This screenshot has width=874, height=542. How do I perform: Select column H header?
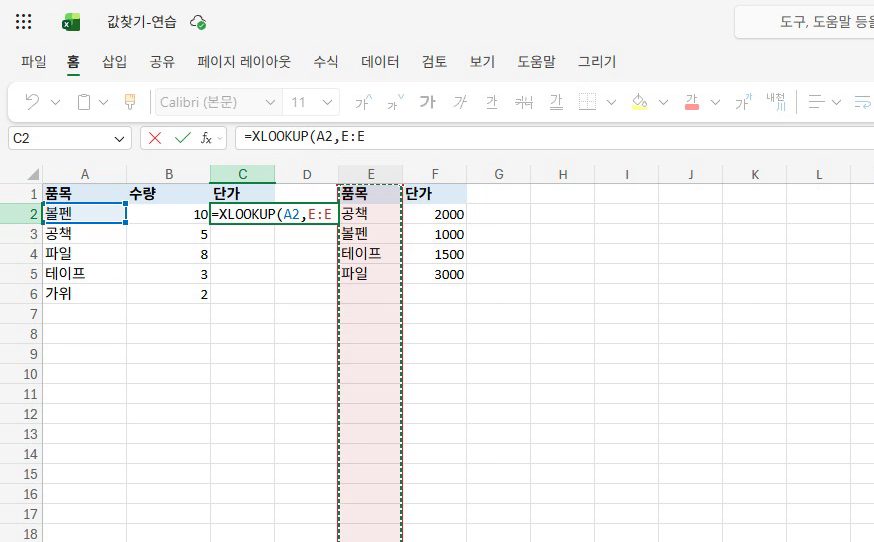pyautogui.click(x=563, y=174)
